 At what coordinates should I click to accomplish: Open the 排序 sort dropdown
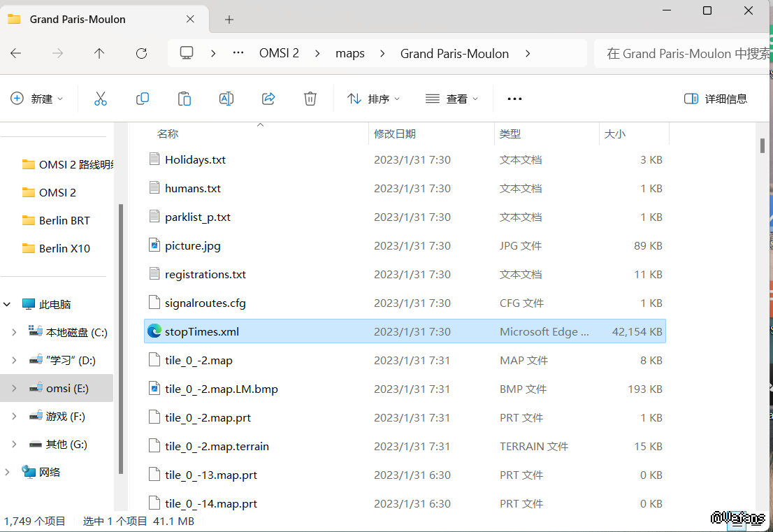coord(374,99)
